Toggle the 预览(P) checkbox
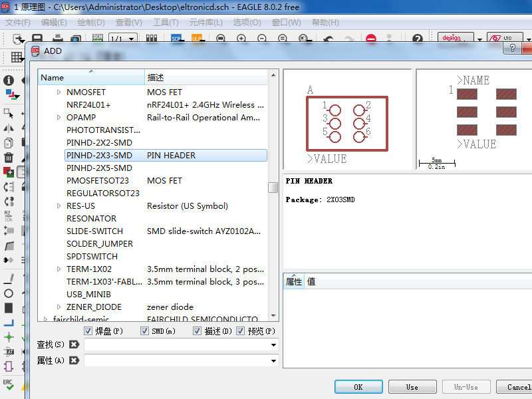Viewport: 532px width, 399px height. tap(240, 331)
